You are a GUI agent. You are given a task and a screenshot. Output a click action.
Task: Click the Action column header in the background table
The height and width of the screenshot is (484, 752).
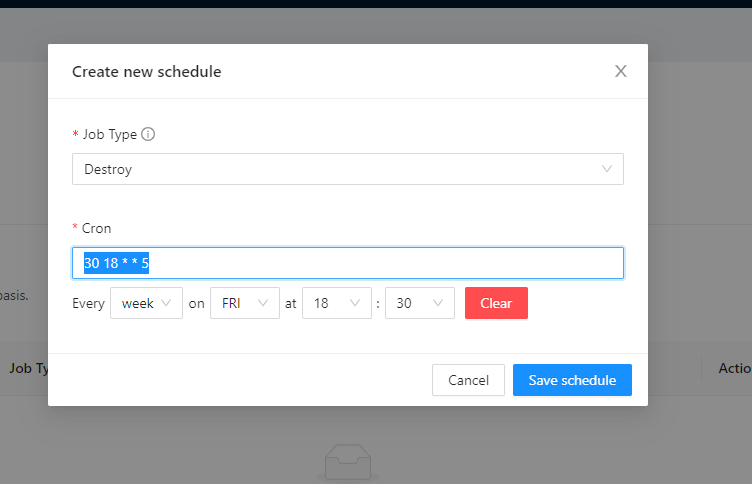click(x=735, y=368)
